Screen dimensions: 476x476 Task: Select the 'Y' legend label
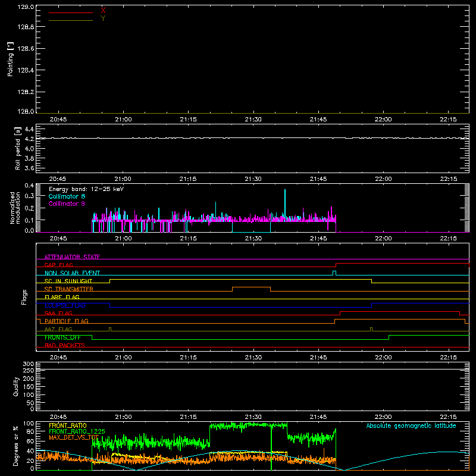[x=103, y=18]
